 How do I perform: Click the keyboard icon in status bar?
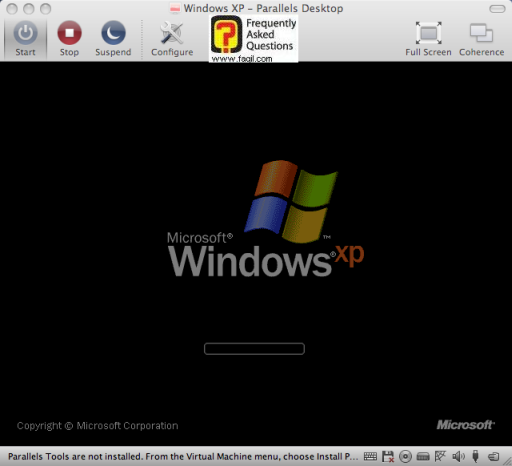(370, 456)
